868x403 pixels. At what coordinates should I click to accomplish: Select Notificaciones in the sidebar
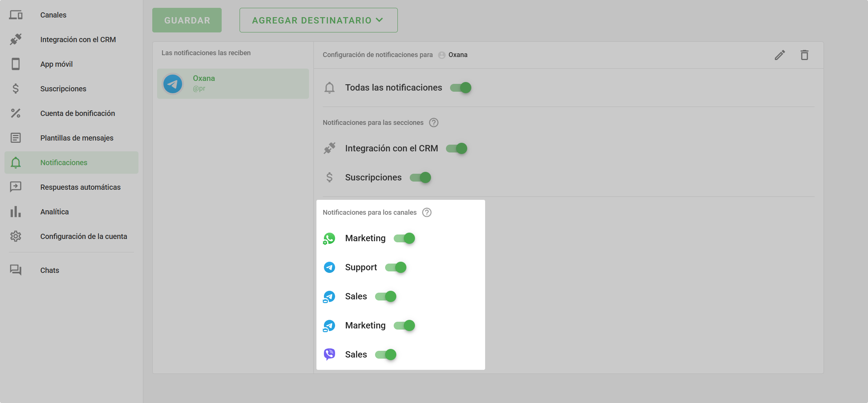(71, 163)
